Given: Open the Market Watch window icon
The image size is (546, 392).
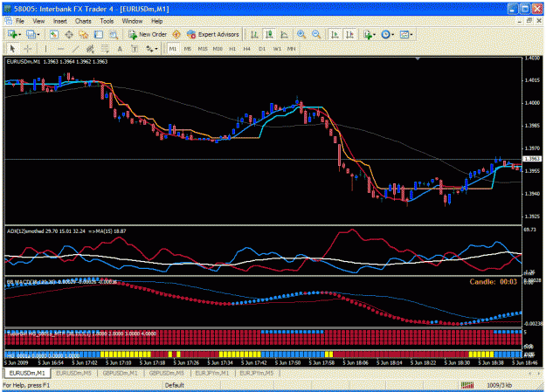Looking at the screenshot, I should point(53,34).
